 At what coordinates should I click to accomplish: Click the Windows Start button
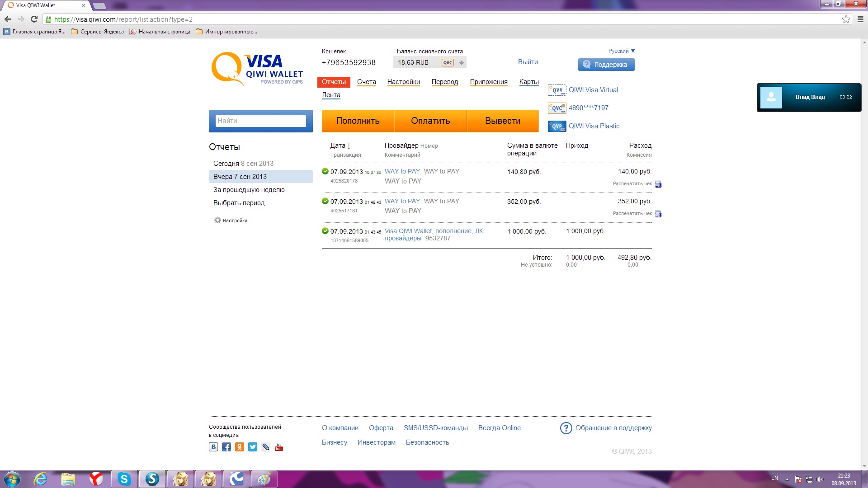pos(12,479)
